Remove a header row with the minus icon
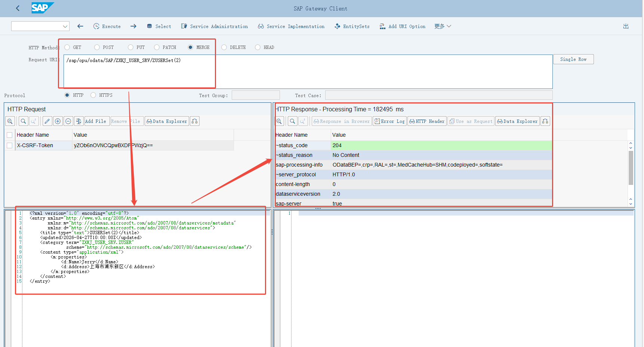The width and height of the screenshot is (644, 347). pyautogui.click(x=68, y=121)
